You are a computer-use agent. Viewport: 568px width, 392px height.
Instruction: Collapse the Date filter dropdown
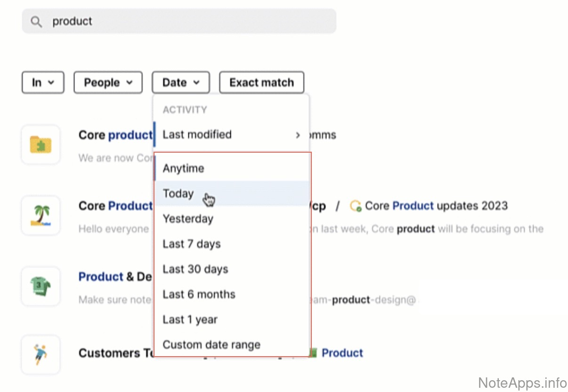point(180,82)
